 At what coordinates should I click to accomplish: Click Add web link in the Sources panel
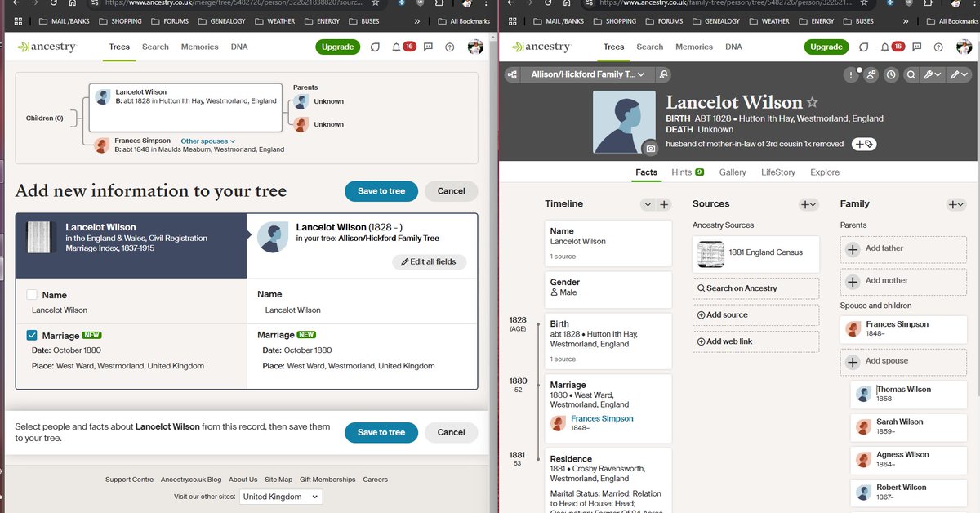pyautogui.click(x=755, y=341)
